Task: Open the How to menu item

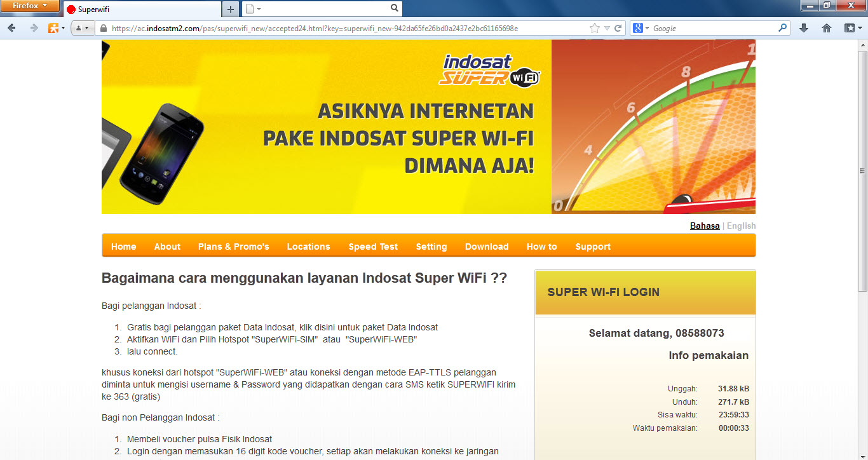Action: pyautogui.click(x=542, y=247)
